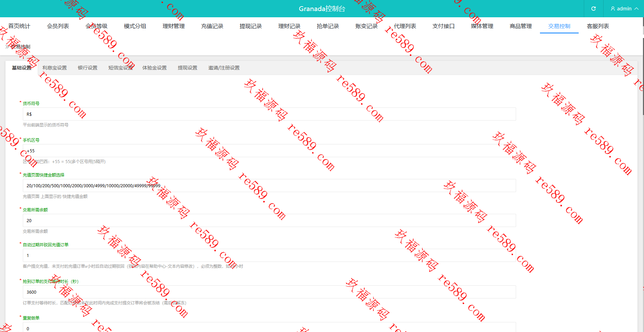Click the 抢到订单的支付等待时长 input field
This screenshot has width=644, height=332.
[x=269, y=292]
